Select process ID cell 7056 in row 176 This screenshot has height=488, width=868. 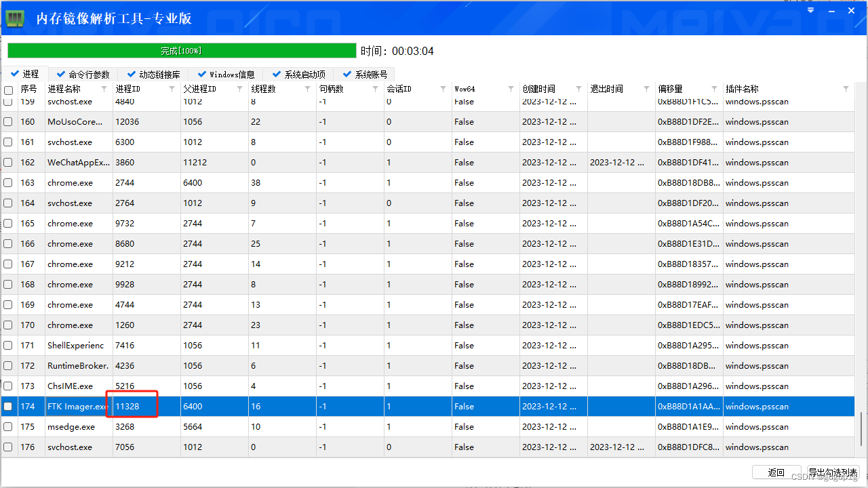(147, 447)
